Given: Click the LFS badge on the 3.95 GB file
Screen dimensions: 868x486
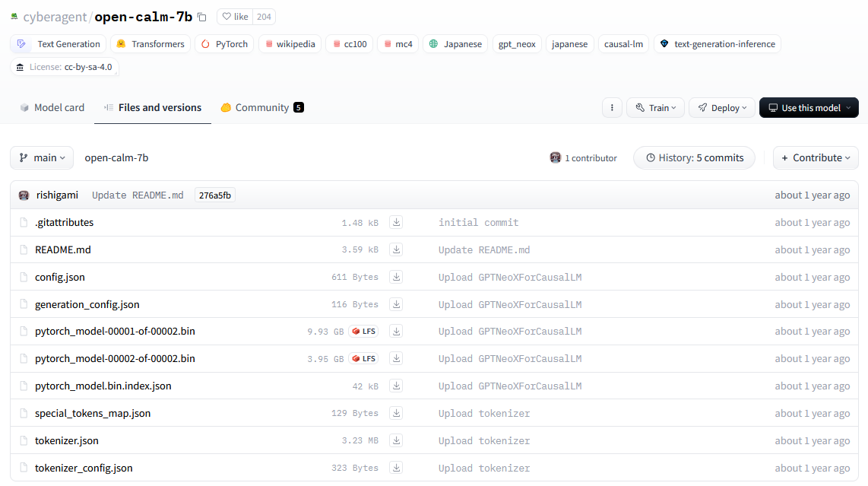Looking at the screenshot, I should coord(364,358).
